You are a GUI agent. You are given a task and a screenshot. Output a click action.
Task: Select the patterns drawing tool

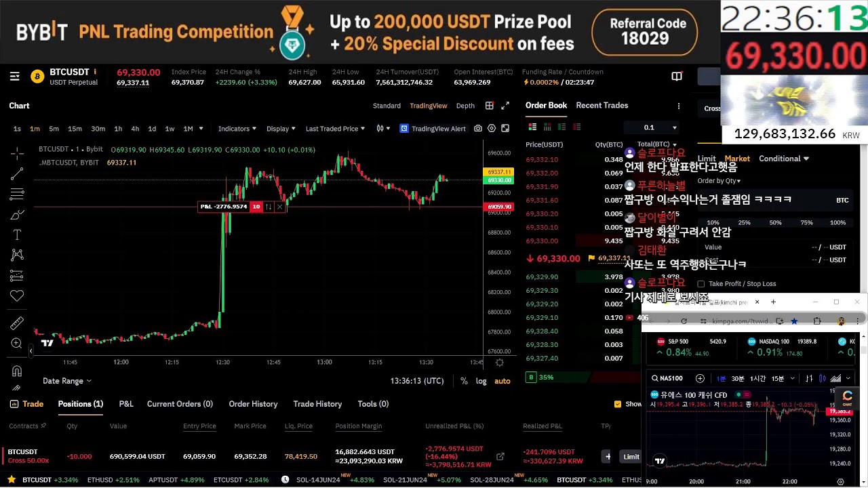[17, 255]
